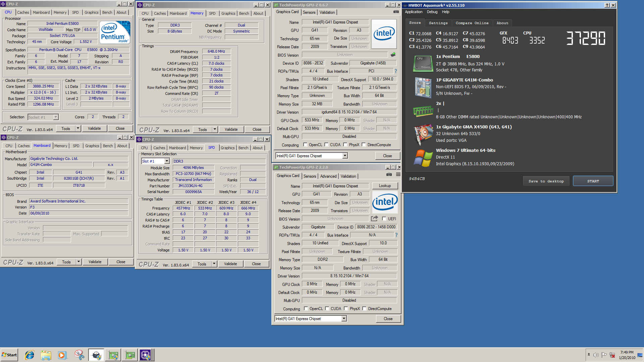Viewport: 644px width, 362px height.
Task: Enable DirectCompute checkbox in GPU-Z 0.6.7
Action: tap(364, 145)
